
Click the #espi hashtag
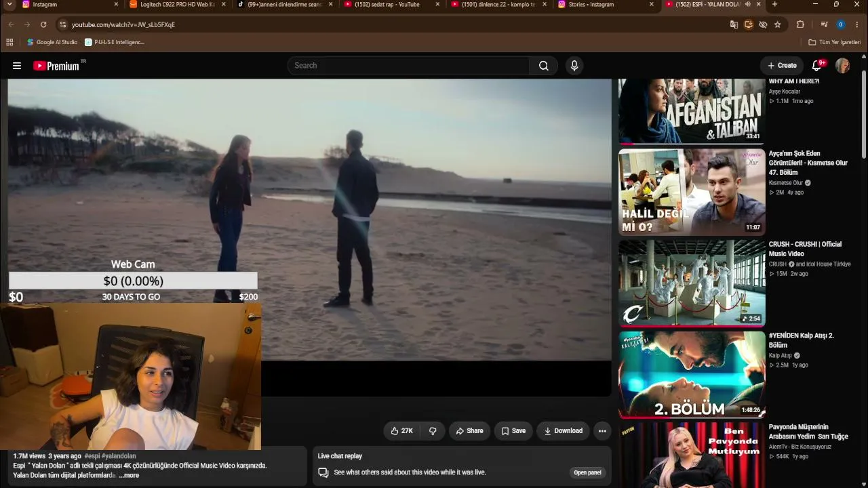(92, 456)
